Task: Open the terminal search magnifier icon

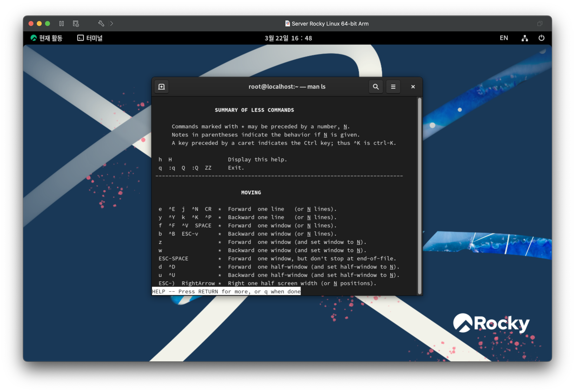Action: (375, 87)
